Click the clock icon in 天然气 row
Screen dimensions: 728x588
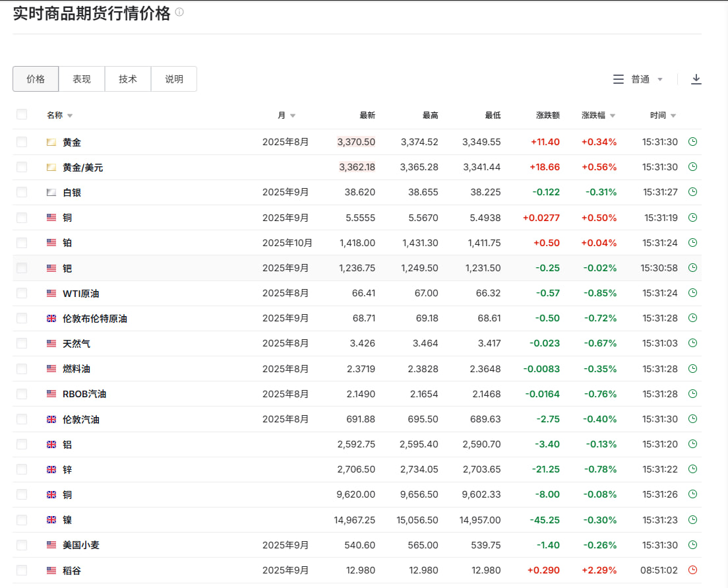point(692,343)
